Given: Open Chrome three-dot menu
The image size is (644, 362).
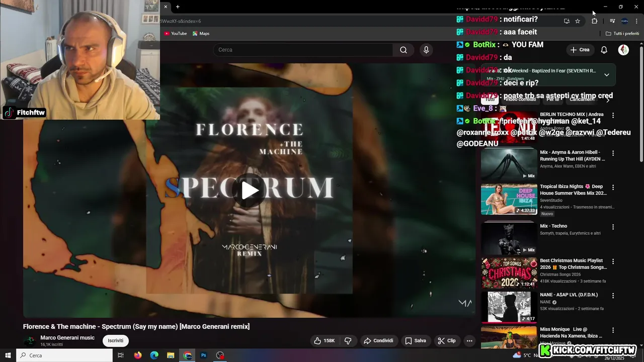Looking at the screenshot, I should coord(636,21).
